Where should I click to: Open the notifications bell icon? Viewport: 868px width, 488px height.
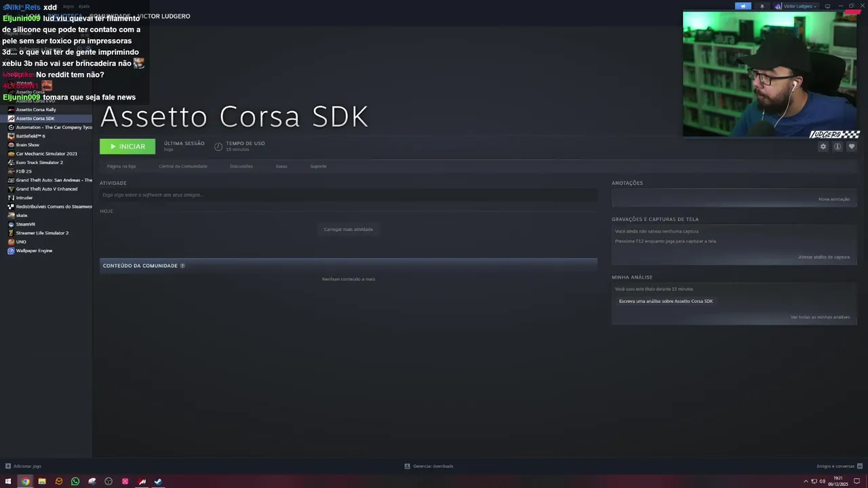click(x=762, y=6)
